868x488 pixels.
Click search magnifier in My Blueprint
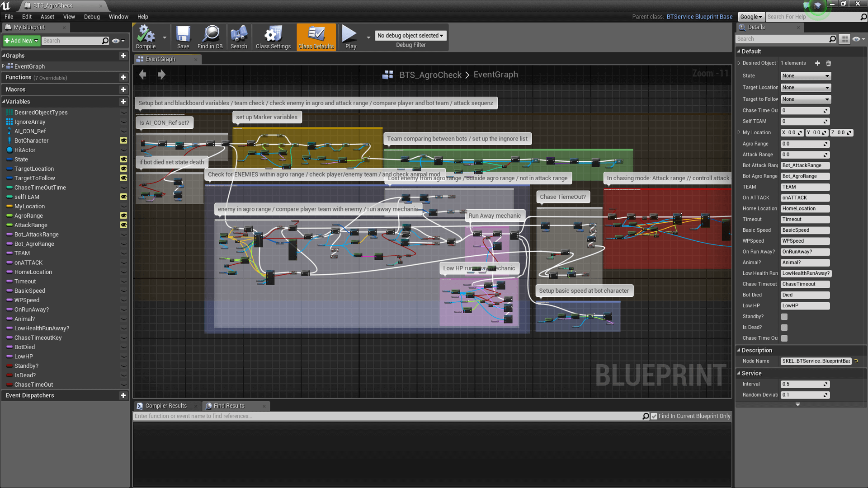click(105, 41)
